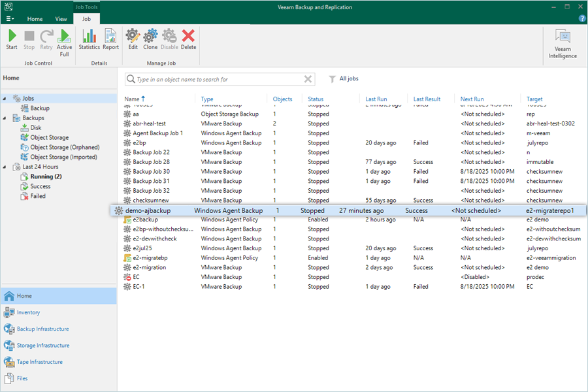Sort by the Last Result column

[x=427, y=99]
